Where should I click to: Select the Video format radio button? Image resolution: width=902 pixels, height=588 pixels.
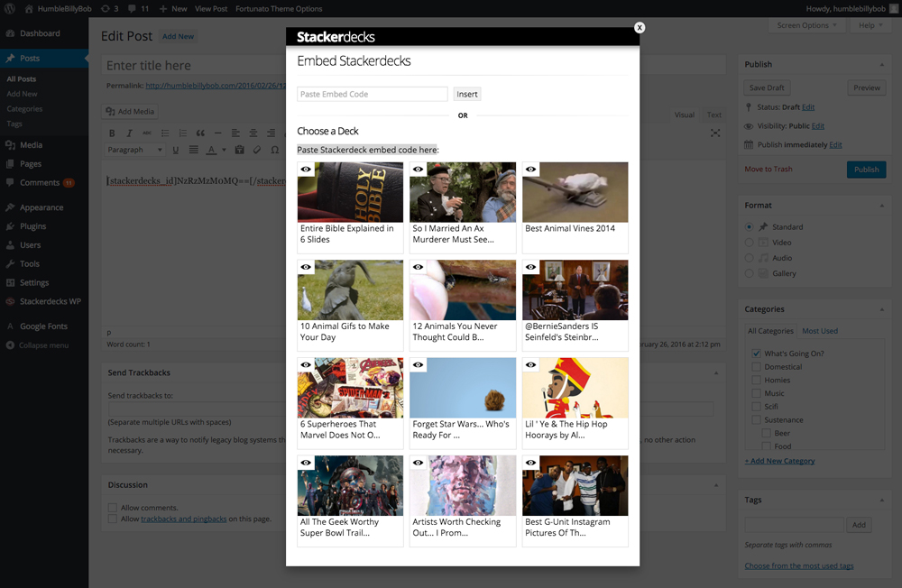749,243
